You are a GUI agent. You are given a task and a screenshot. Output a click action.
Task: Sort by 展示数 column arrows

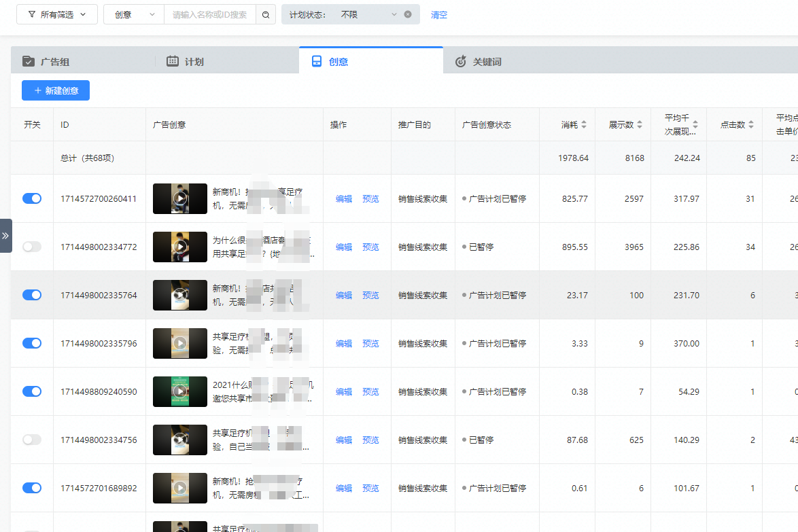pos(640,124)
